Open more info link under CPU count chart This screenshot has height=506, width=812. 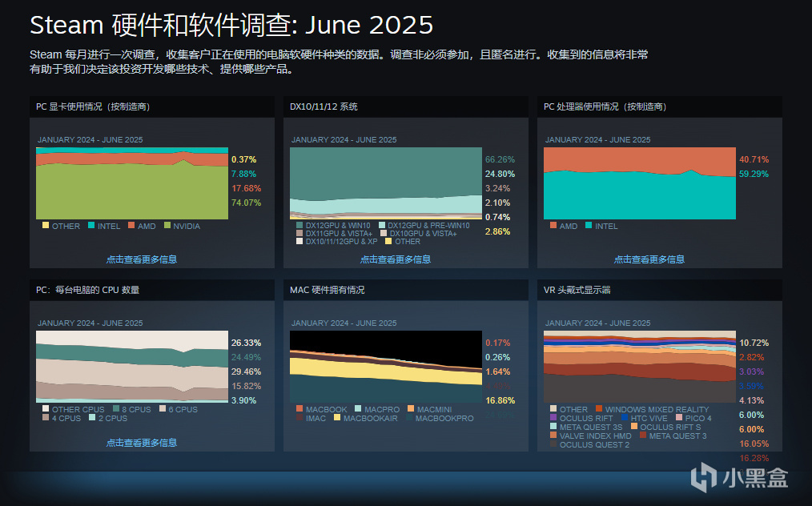[x=142, y=442]
